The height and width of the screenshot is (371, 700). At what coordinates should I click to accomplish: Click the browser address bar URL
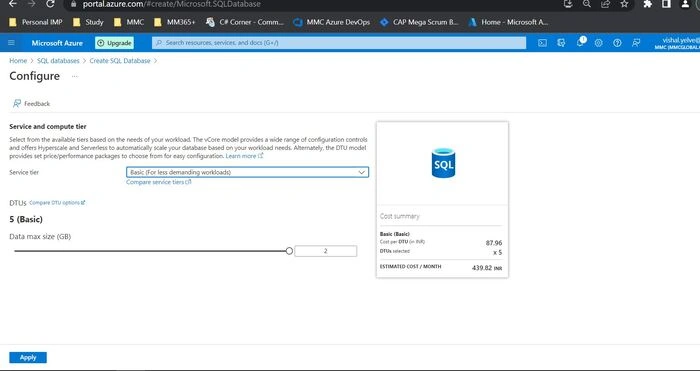[171, 4]
